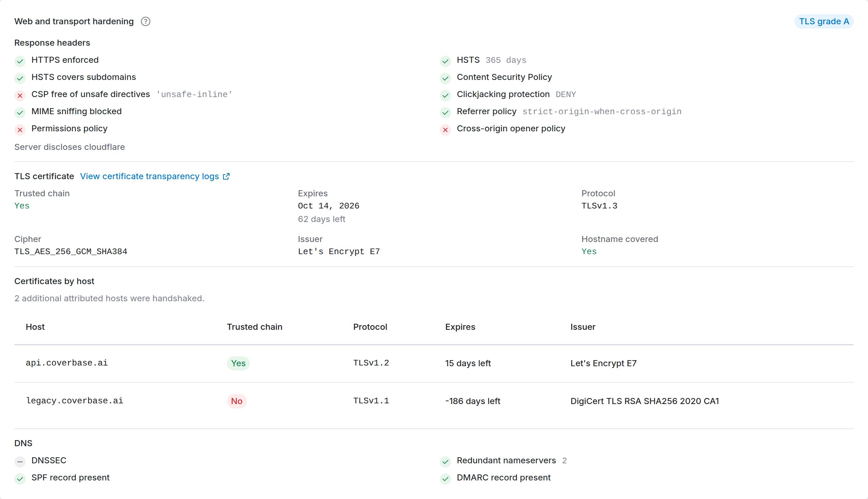Click the red cross for Cross-origin opener policy

click(x=445, y=130)
